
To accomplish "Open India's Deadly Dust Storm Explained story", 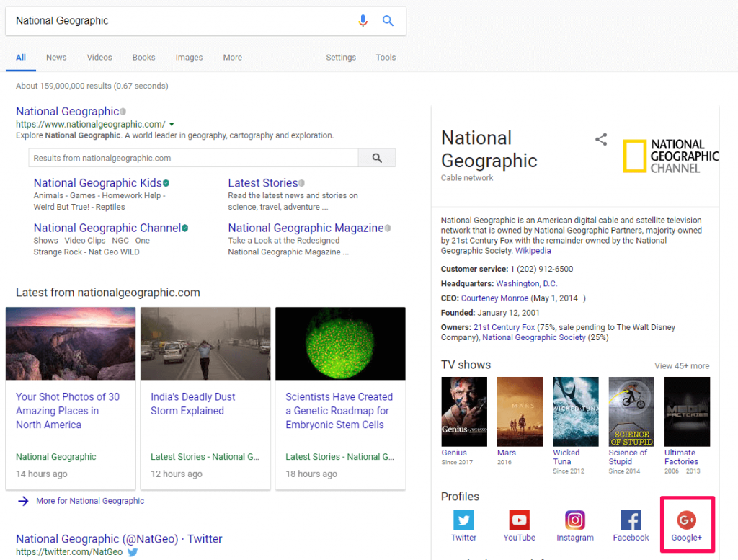I will tap(192, 404).
